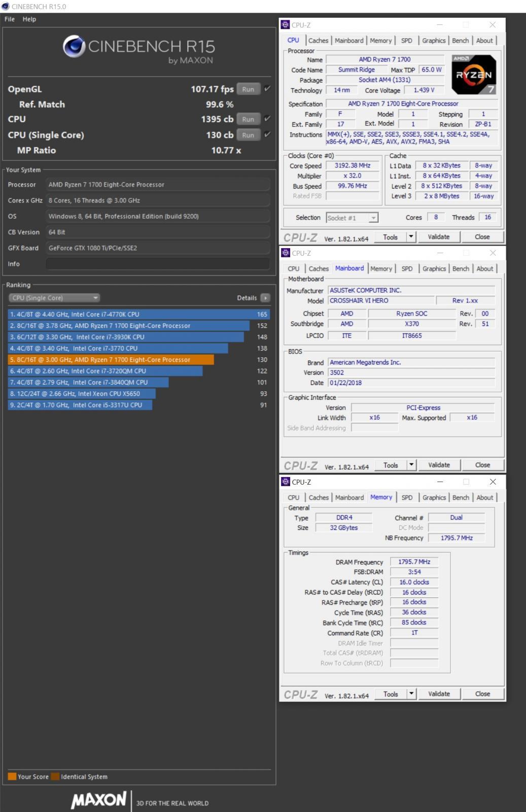
Task: Click Close in the CPU window
Action: coord(482,237)
